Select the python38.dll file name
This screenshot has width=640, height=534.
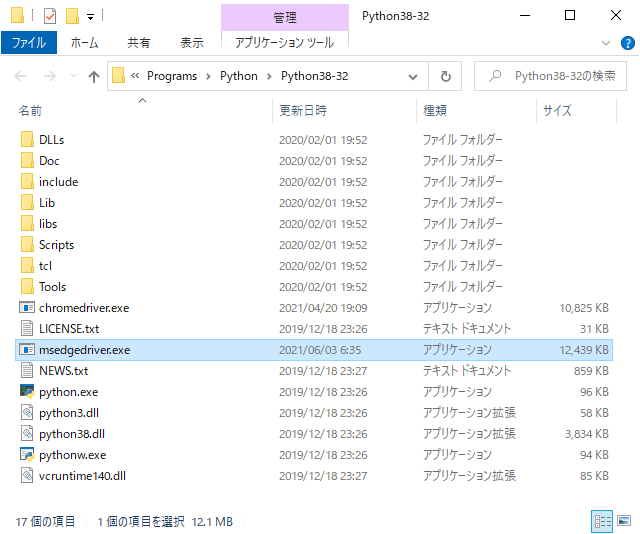point(72,434)
